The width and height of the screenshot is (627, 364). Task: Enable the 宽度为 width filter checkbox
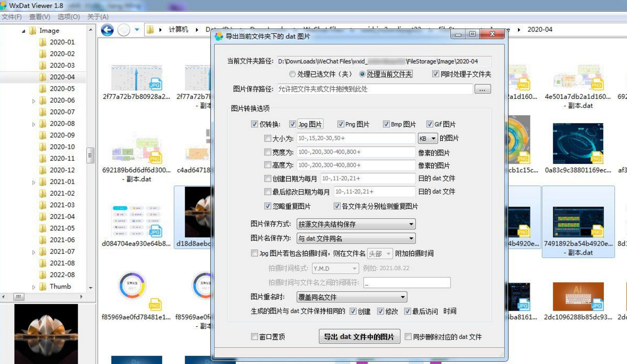(x=268, y=152)
